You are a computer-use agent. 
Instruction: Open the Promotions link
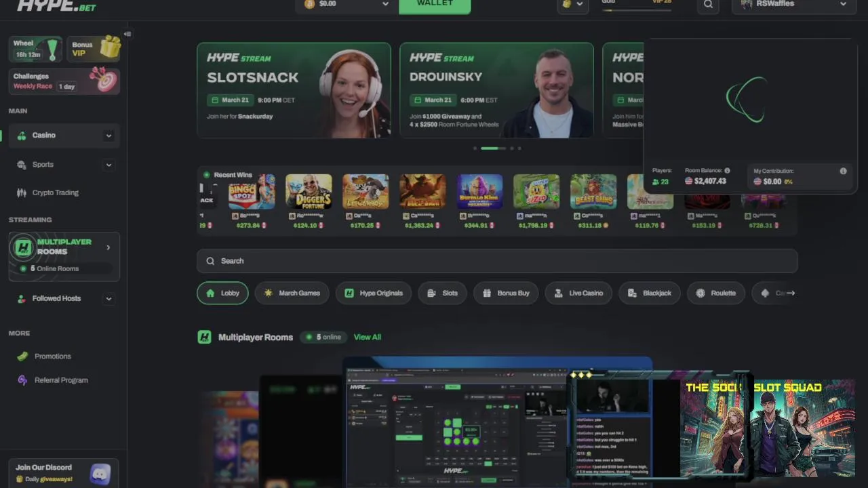52,356
